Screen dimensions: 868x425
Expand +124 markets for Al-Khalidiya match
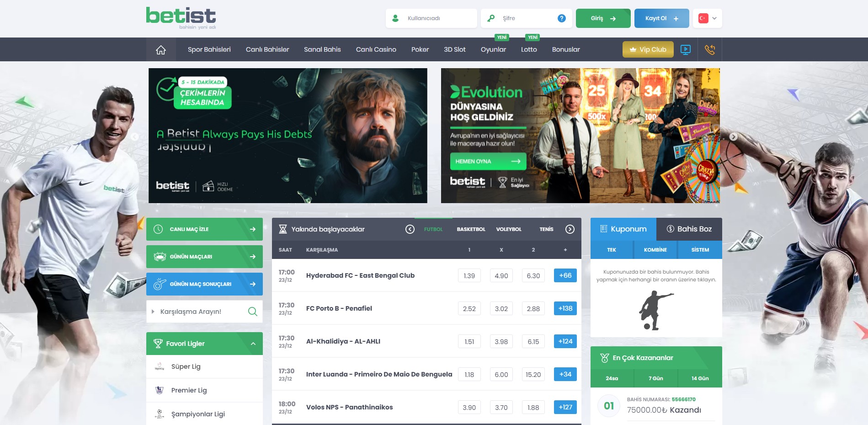tap(565, 341)
